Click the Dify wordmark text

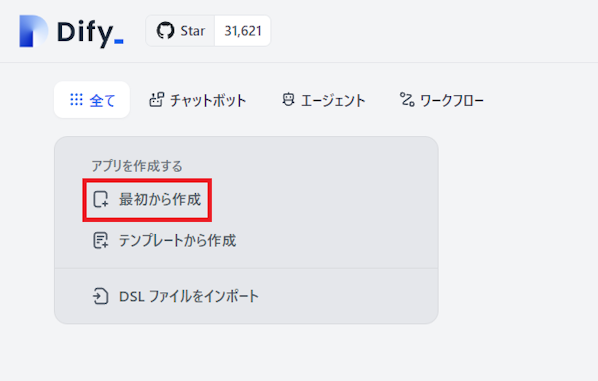point(90,32)
